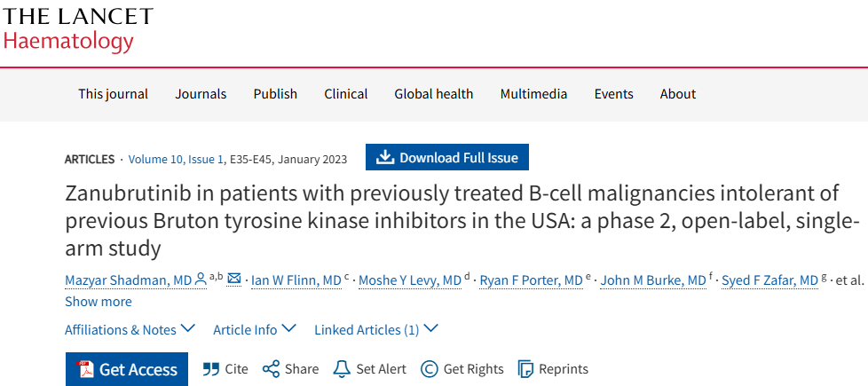Image resolution: width=868 pixels, height=386 pixels.
Task: Open Volume 10, Issue 1 link
Action: click(x=176, y=160)
